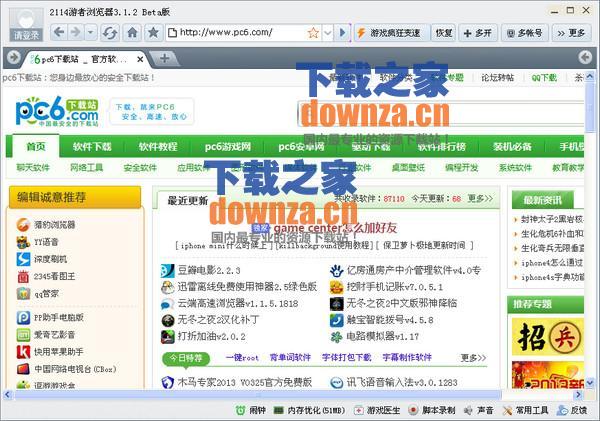Click the 桌面壁纸 category link
600x421 pixels.
click(x=408, y=168)
